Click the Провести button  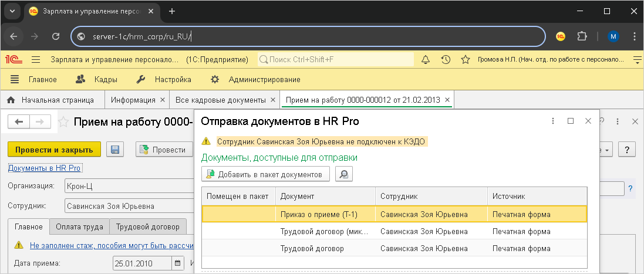click(x=164, y=150)
